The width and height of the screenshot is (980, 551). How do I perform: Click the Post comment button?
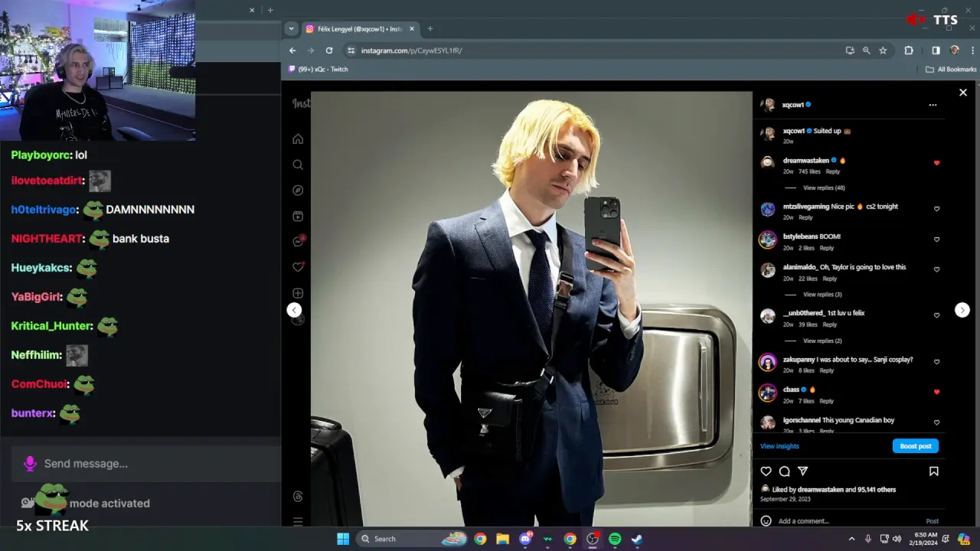click(x=932, y=521)
